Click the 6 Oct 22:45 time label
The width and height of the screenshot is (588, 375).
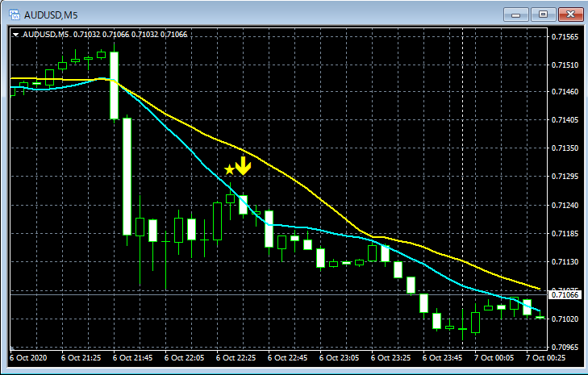(288, 358)
